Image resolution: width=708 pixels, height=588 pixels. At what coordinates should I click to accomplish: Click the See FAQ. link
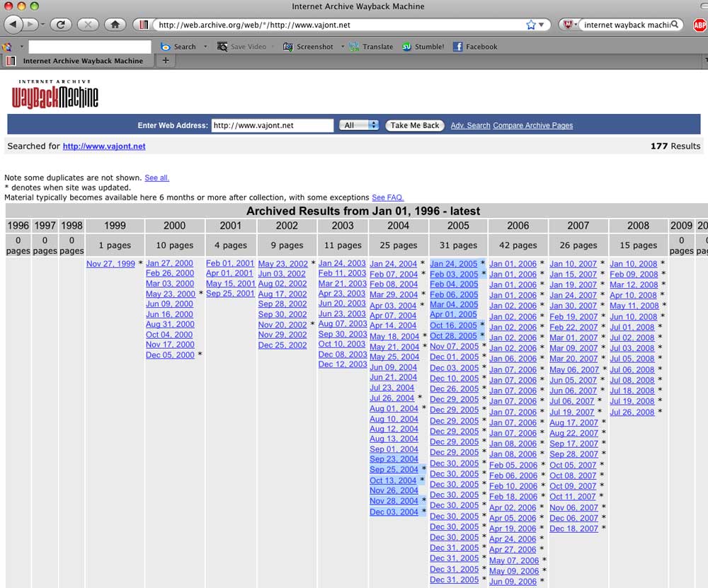[387, 197]
